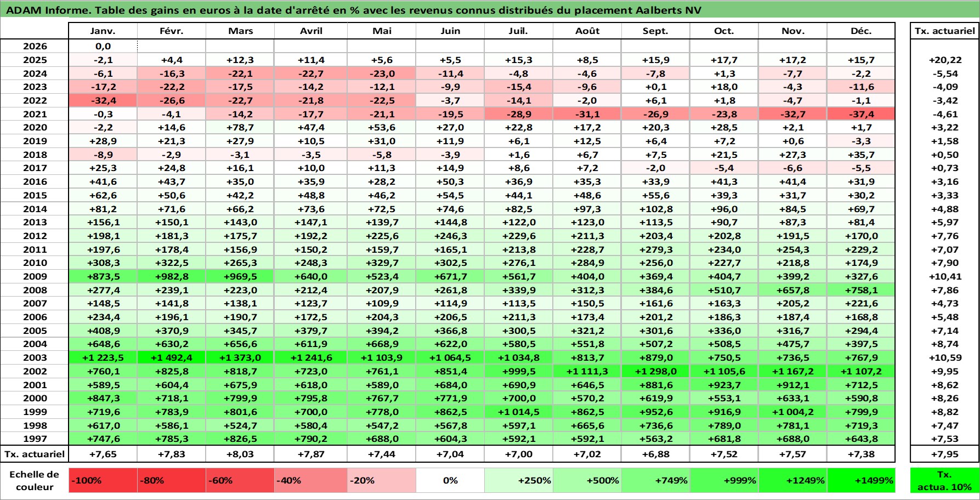
Task: Select the 2021 row label
Action: click(35, 114)
